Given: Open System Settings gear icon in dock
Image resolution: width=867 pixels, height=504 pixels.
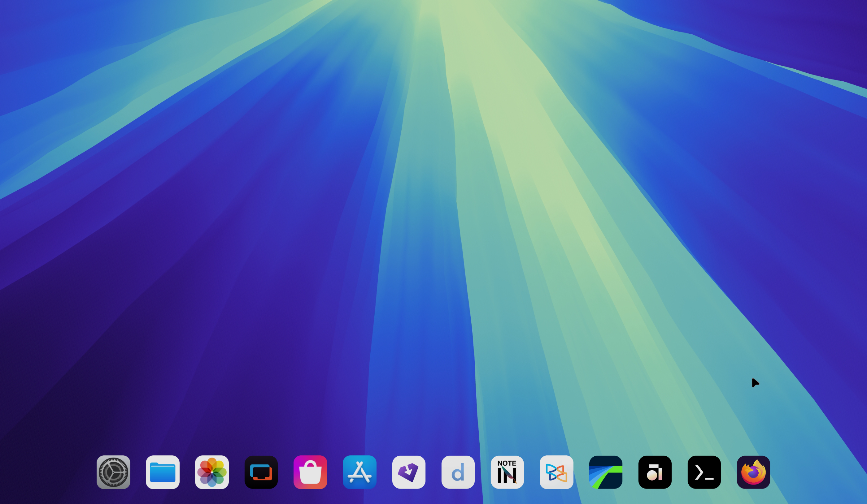Looking at the screenshot, I should tap(114, 472).
